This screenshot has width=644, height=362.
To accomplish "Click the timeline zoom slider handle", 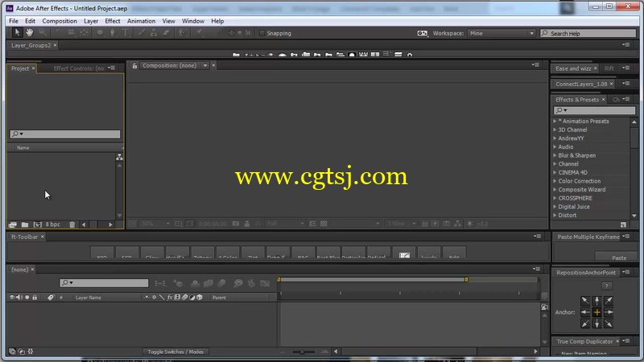I will 303,352.
